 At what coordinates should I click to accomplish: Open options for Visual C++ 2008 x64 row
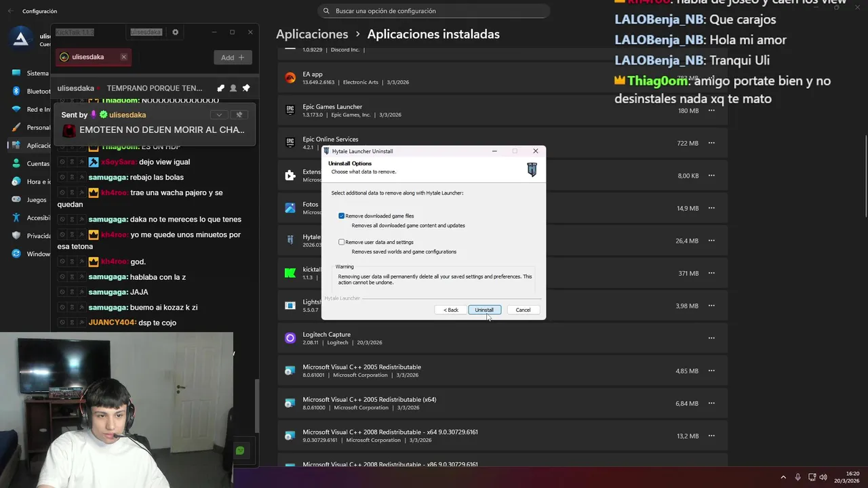pos(711,436)
